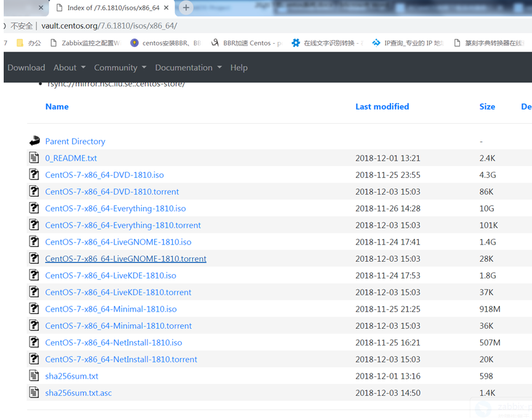Close the leftmost partially visible browser tab
Viewport: 532px width, 420px height.
click(x=41, y=7)
